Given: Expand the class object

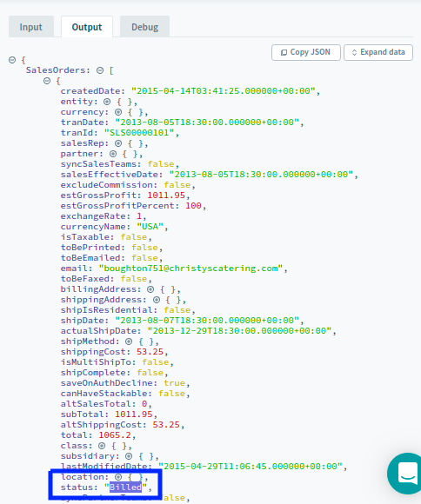Looking at the screenshot, I should (102, 446).
